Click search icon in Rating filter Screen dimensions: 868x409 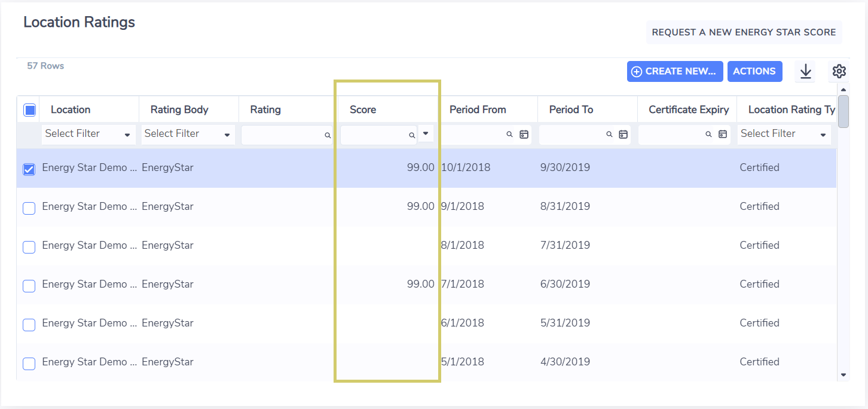coord(328,135)
